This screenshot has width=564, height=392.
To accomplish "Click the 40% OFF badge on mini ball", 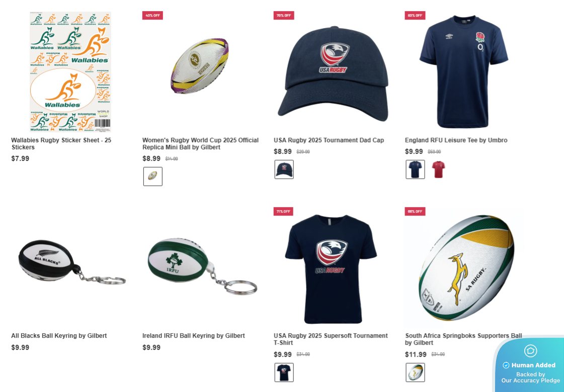I will point(152,16).
